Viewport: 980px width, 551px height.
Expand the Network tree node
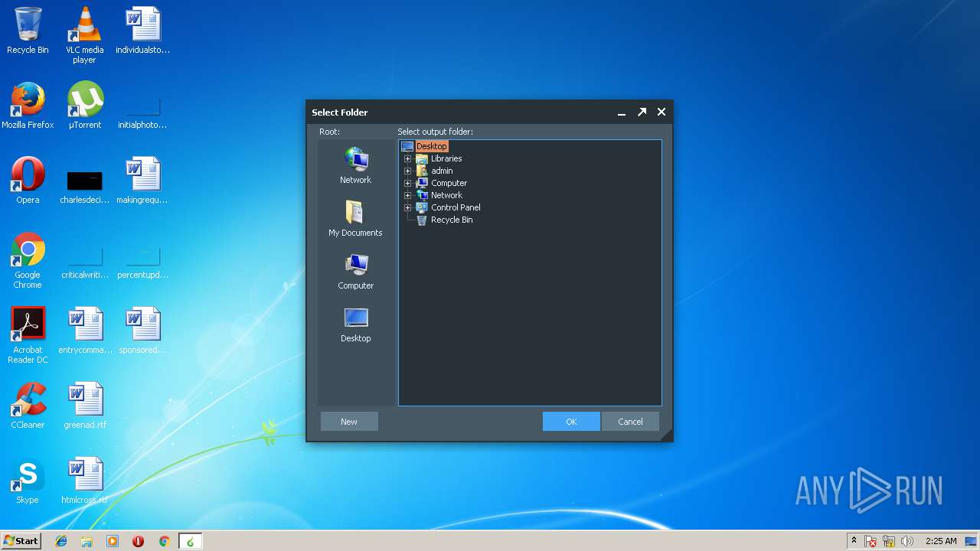pyautogui.click(x=407, y=195)
